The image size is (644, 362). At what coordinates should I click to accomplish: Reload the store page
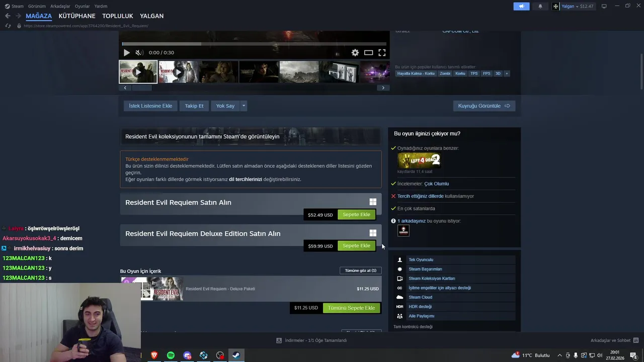click(x=8, y=26)
